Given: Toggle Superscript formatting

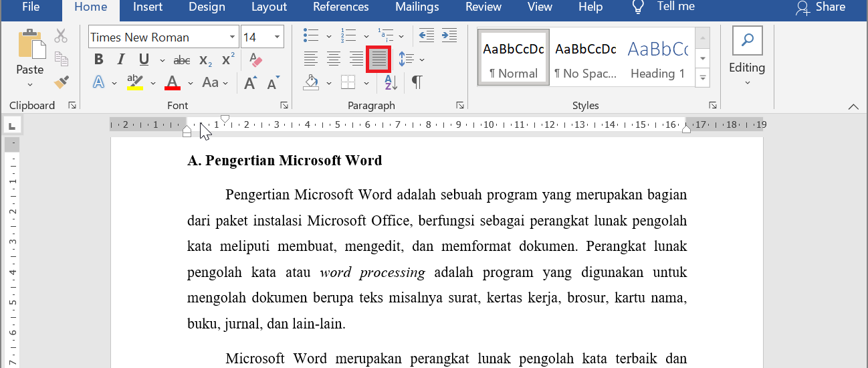Looking at the screenshot, I should coord(228,60).
